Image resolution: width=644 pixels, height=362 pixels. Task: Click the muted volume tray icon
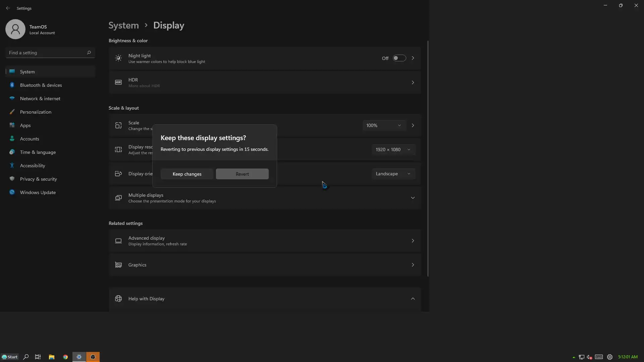[589, 357]
